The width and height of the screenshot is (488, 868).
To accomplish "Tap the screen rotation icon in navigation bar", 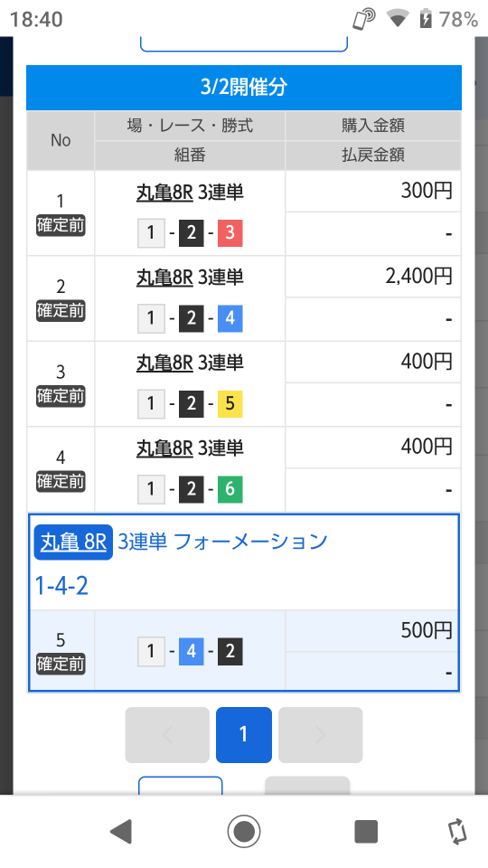I will point(457,832).
